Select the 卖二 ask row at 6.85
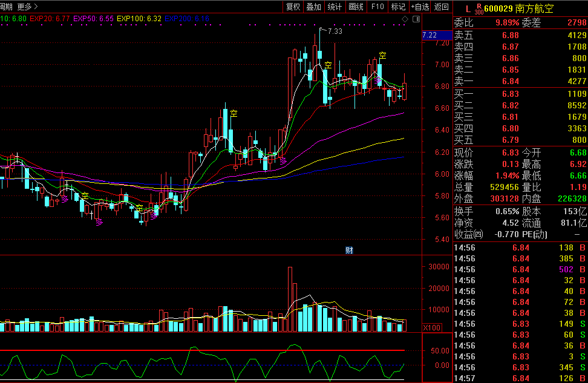Image resolution: width=588 pixels, height=383 pixels. (520, 70)
